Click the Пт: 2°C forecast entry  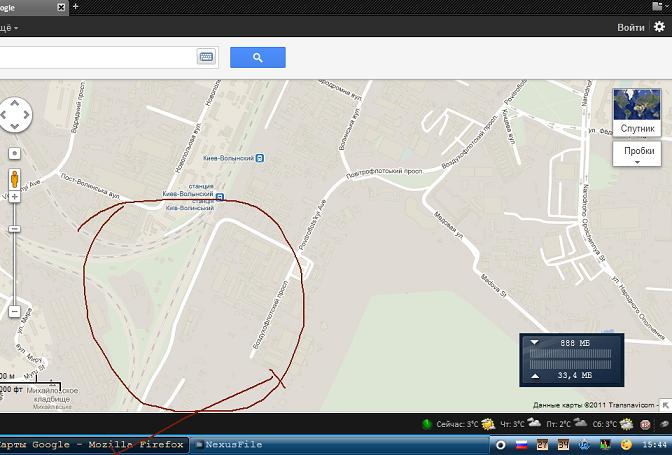(x=558, y=424)
